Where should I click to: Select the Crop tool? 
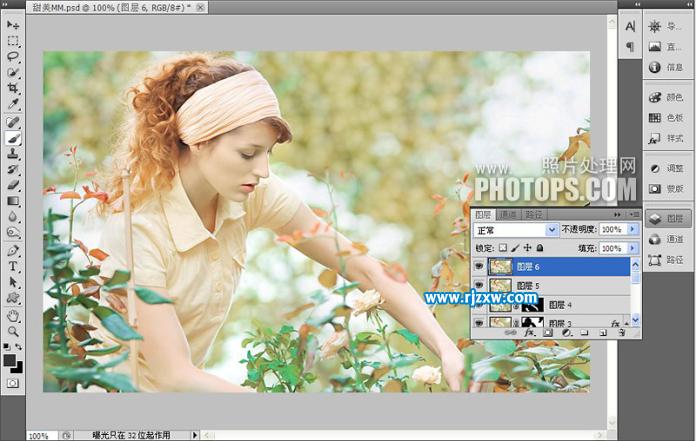coord(13,89)
